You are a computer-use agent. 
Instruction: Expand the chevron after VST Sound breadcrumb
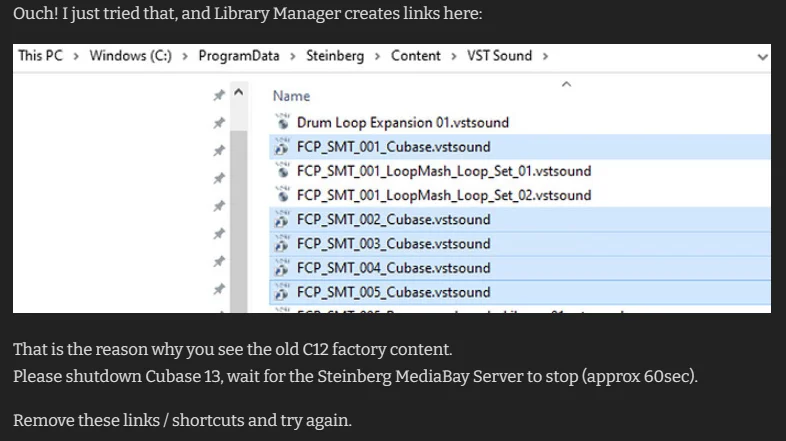545,56
